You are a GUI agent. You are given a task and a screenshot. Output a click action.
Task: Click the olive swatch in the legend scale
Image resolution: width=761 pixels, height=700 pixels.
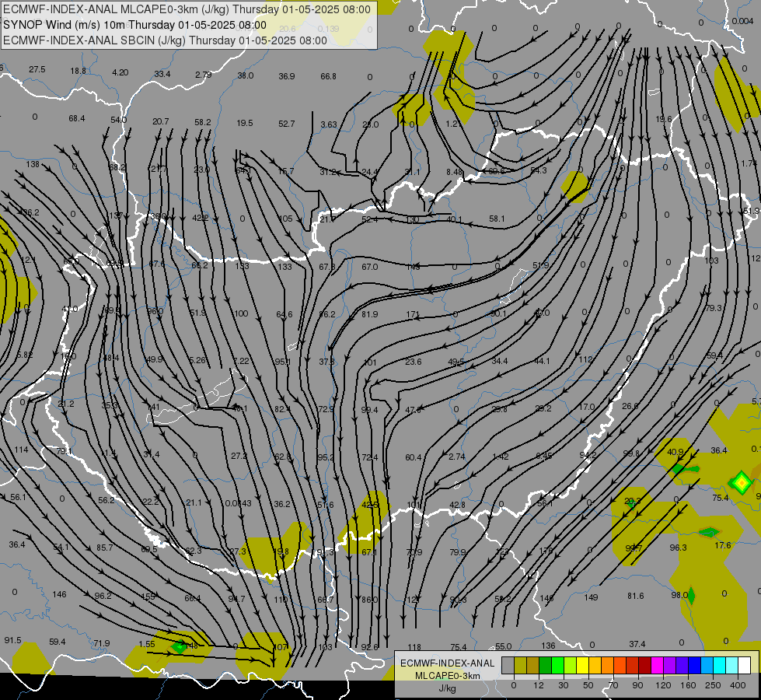click(x=520, y=666)
